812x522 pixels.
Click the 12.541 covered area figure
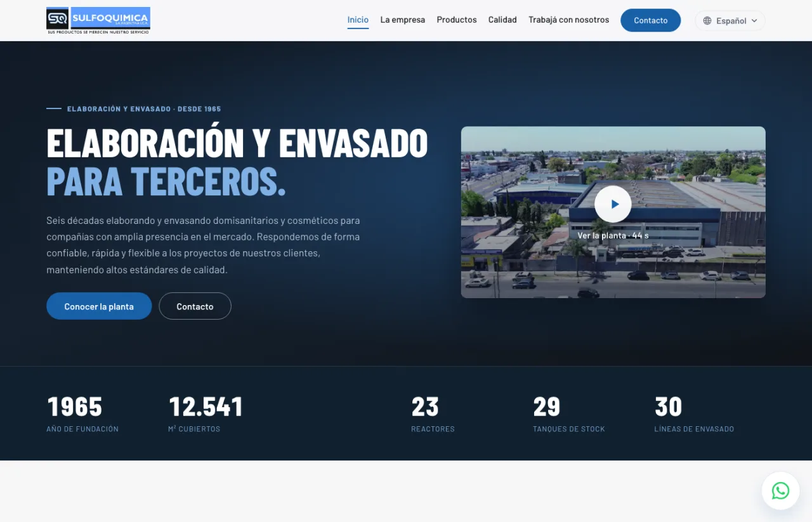click(x=206, y=407)
